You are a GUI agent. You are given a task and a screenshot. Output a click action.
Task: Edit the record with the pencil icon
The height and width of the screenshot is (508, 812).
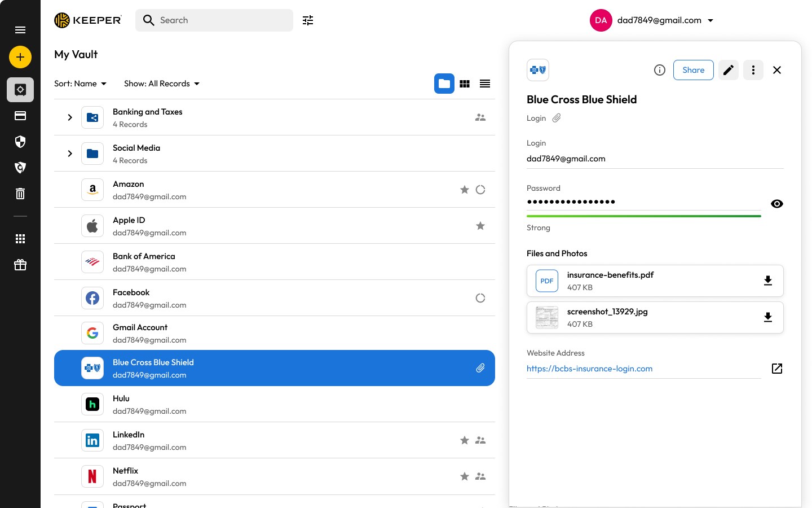point(728,70)
